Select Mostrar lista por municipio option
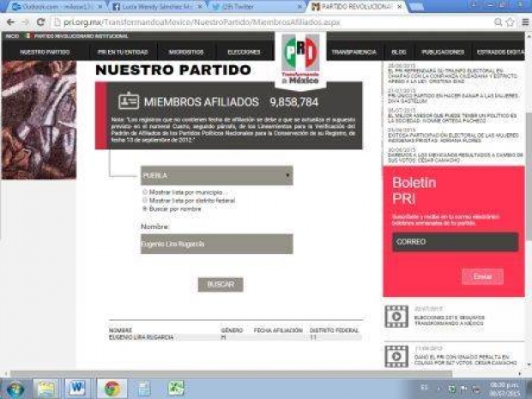The width and height of the screenshot is (532, 399). tap(145, 192)
